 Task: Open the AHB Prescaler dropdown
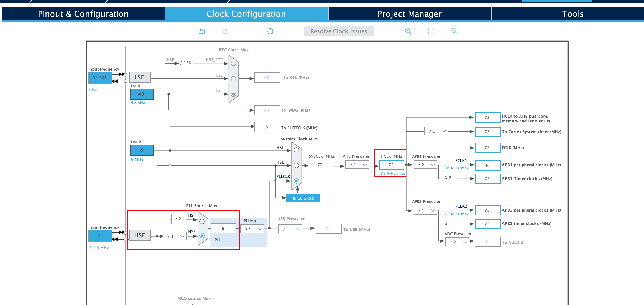[358, 165]
